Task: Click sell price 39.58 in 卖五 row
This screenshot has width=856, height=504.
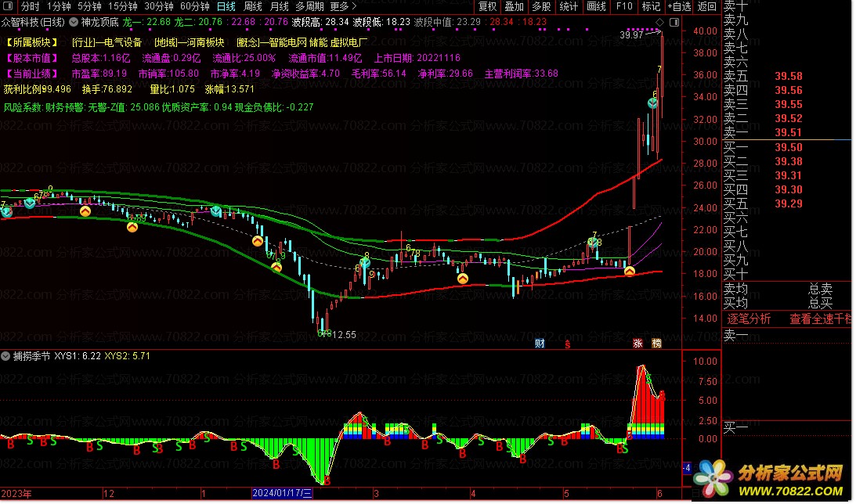Action: [x=789, y=77]
